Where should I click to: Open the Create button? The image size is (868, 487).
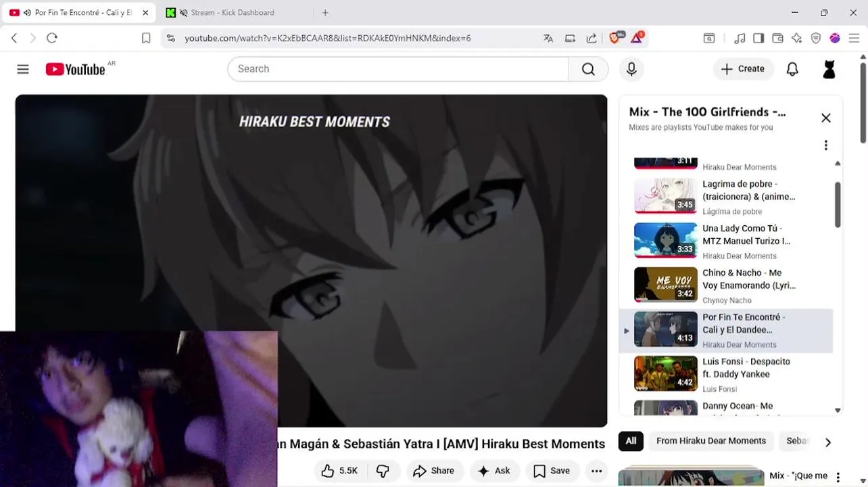point(743,69)
